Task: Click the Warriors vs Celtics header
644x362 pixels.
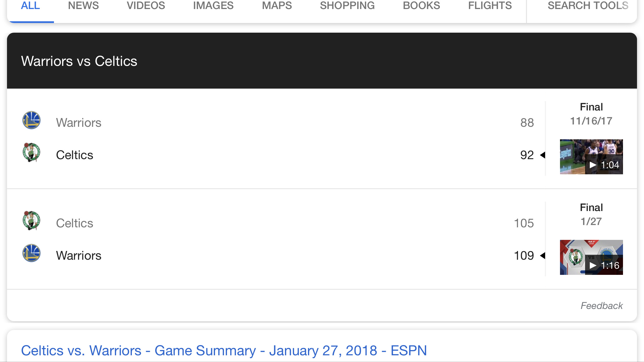Action: coord(79,61)
